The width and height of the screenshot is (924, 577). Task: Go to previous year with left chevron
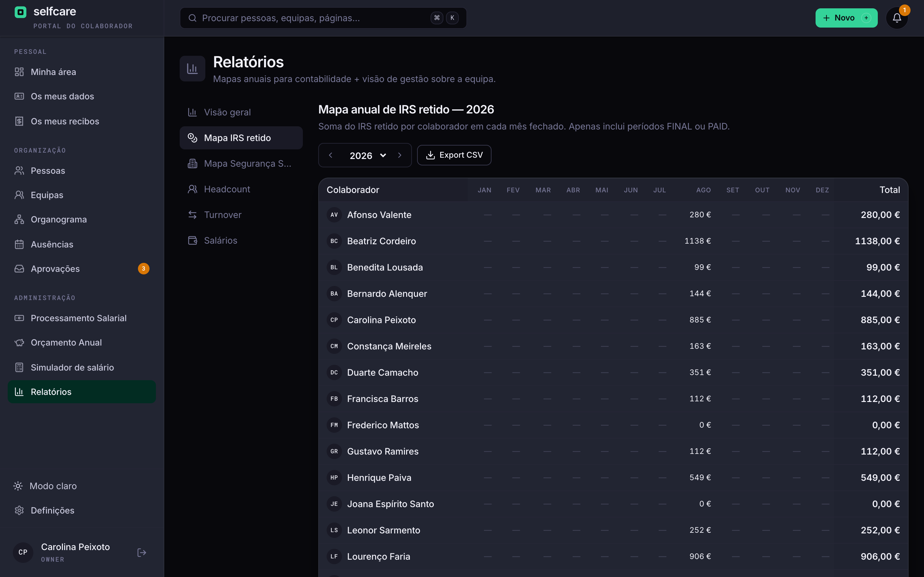click(331, 155)
